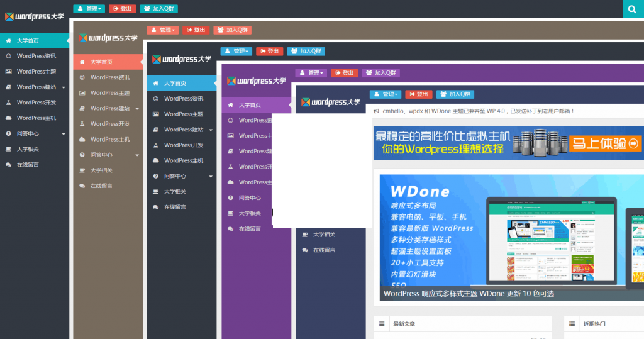
Task: Click 登出 button in brown theme header
Action: click(196, 30)
